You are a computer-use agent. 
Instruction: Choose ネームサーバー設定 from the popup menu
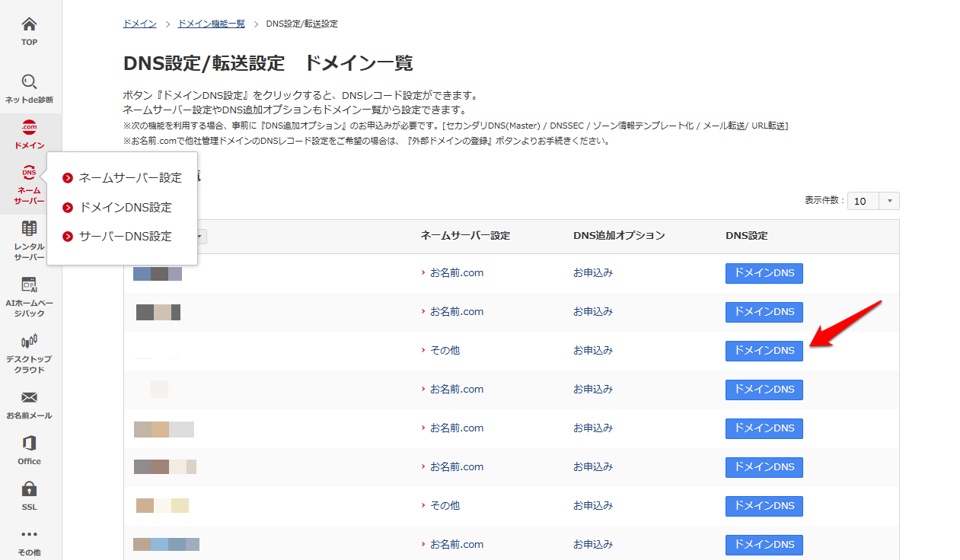130,178
